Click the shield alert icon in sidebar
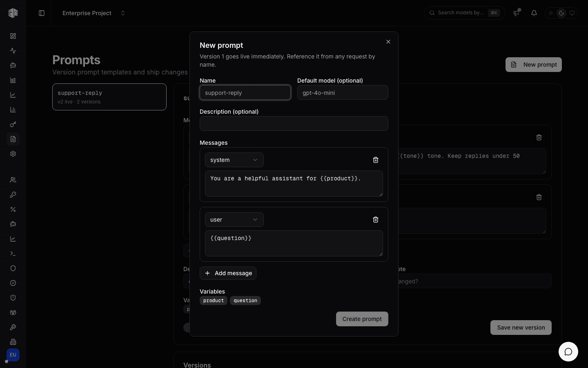Viewport: 588px width, 368px height. coord(13,298)
